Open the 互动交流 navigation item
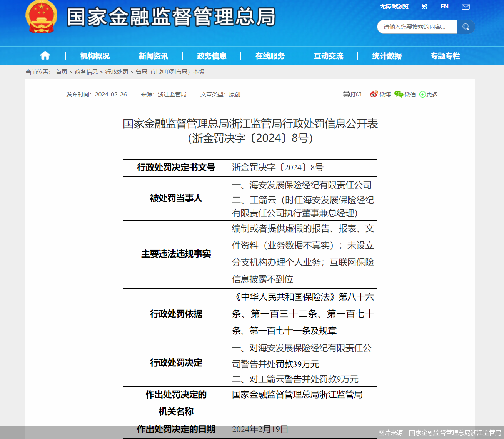The width and height of the screenshot is (504, 439). tap(329, 56)
